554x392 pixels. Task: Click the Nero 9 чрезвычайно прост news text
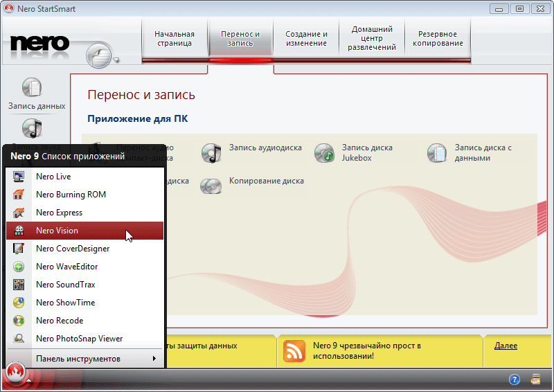(367, 350)
